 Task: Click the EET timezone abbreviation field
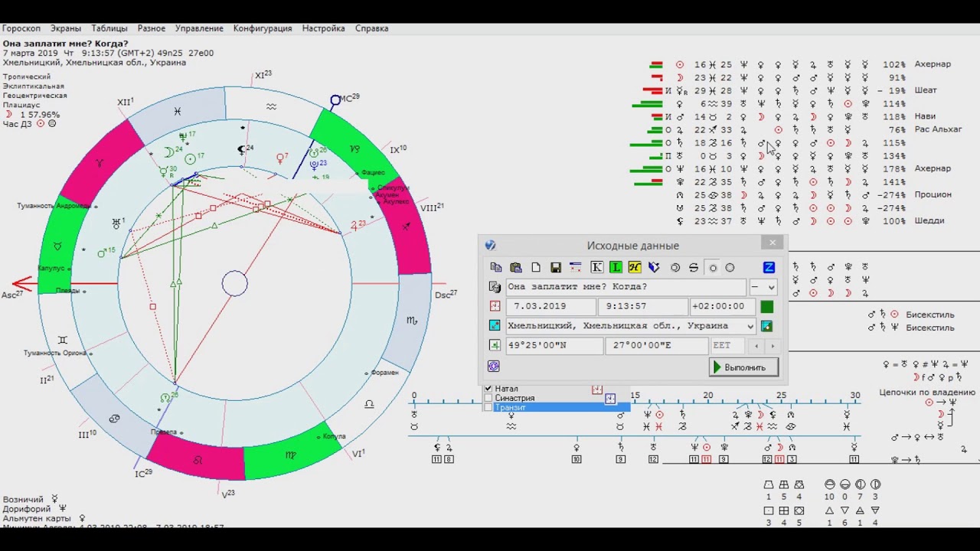(x=729, y=346)
